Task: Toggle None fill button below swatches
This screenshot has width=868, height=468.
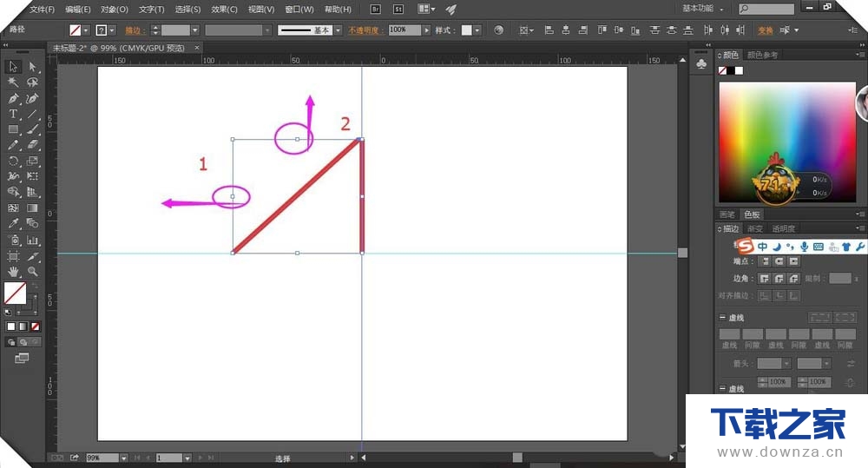Action: tap(36, 326)
